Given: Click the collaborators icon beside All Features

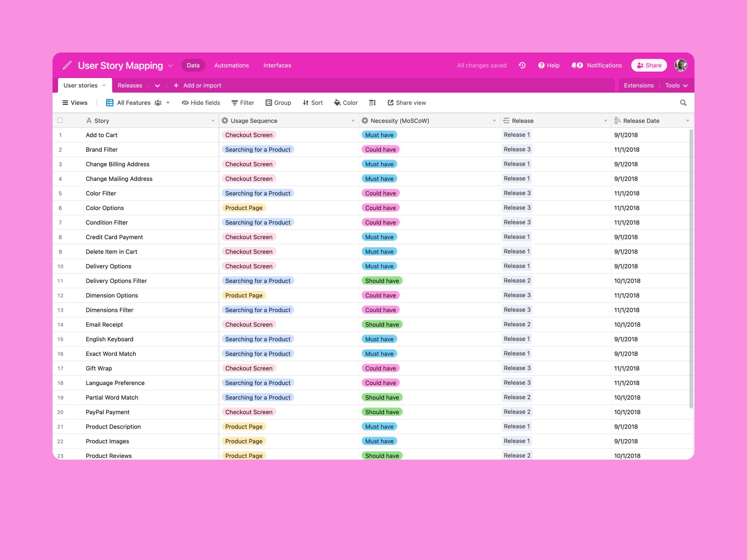Looking at the screenshot, I should (158, 103).
